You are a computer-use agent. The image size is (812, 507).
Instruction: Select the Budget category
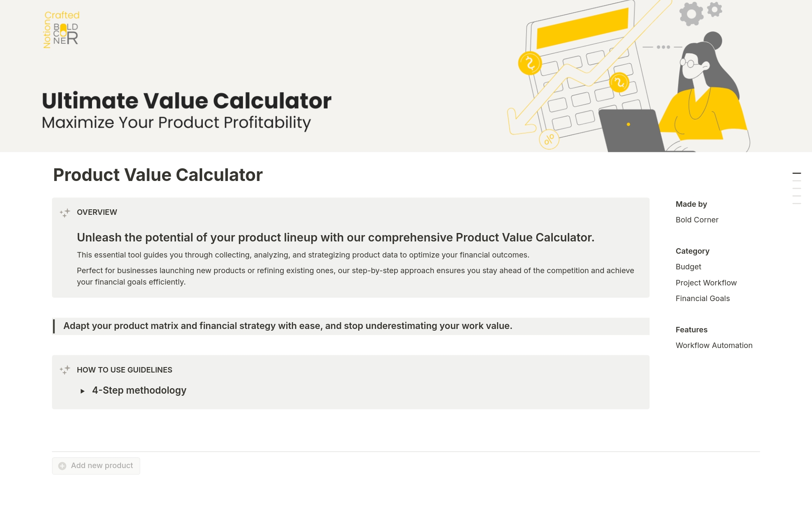[x=688, y=267]
